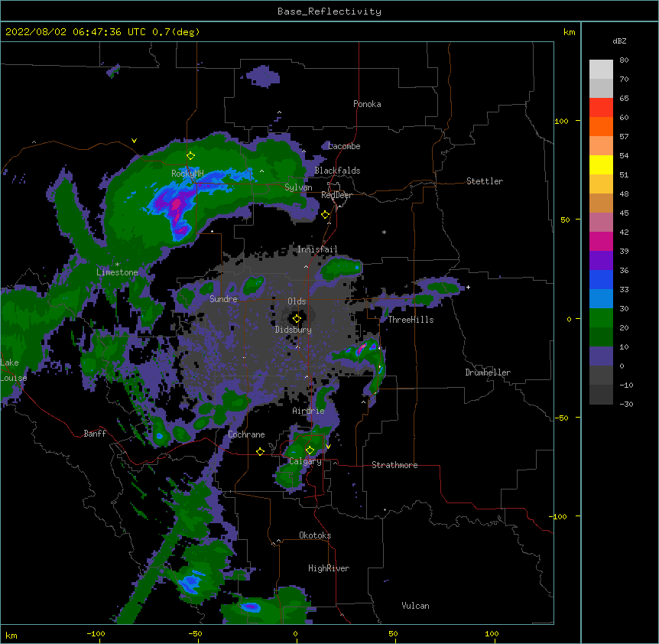Select the yellow 51-54 dBZ legend swatch
The width and height of the screenshot is (659, 644).
click(x=601, y=164)
